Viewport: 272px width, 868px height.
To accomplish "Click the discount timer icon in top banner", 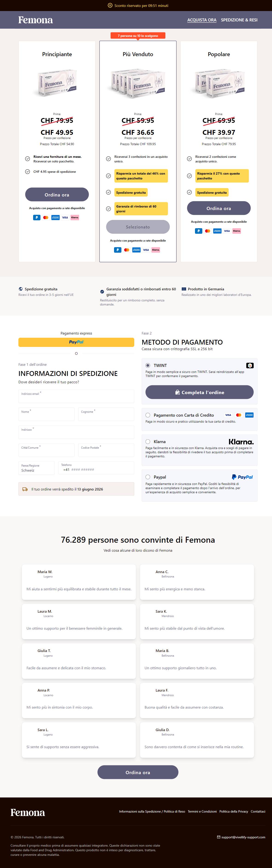I will coord(110,5).
